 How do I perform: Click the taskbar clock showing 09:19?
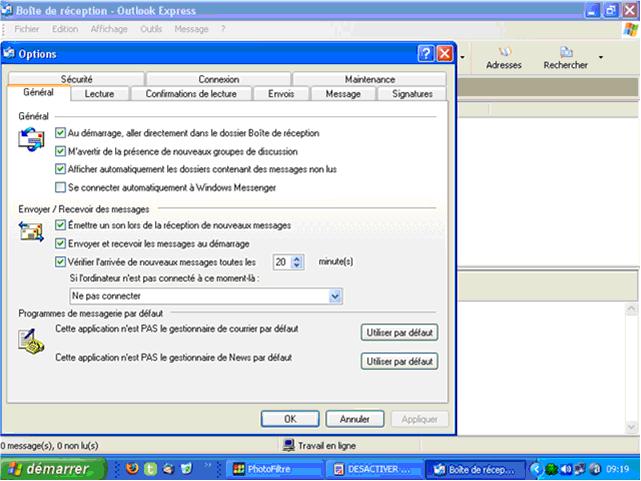(x=617, y=469)
